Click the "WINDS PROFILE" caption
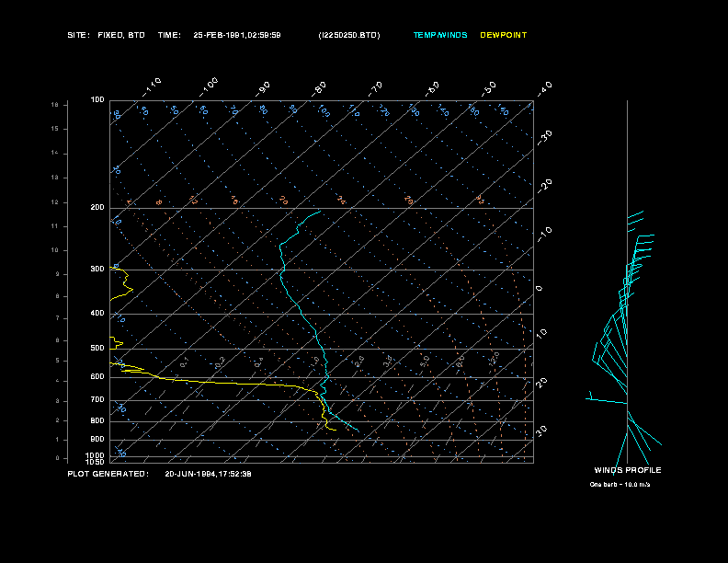Viewport: 728px width, 563px height. pyautogui.click(x=627, y=470)
